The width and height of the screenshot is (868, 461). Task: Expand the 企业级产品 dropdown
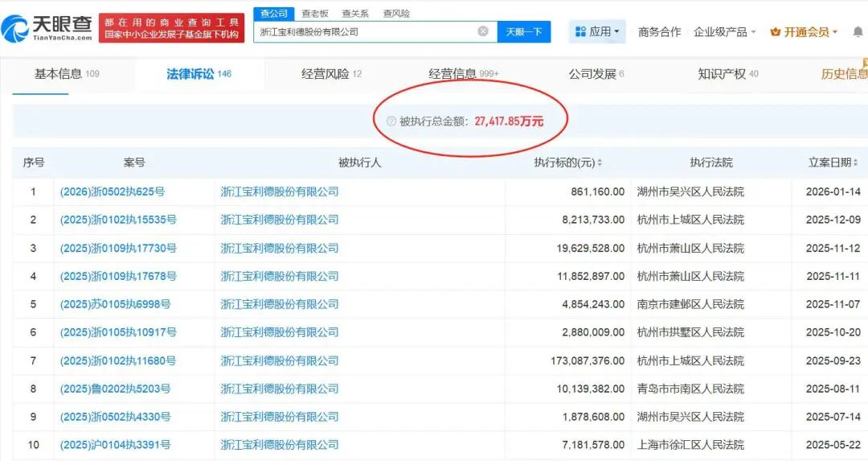click(725, 32)
